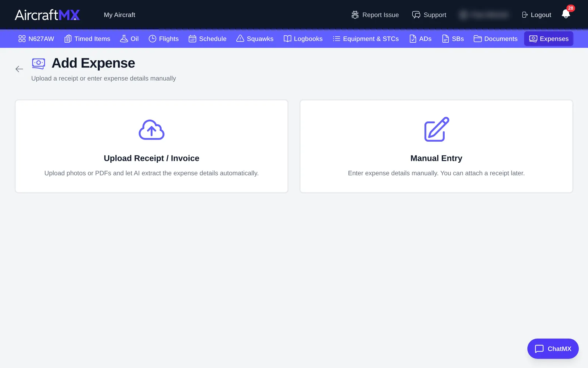Viewport: 588px width, 368px height.
Task: Select the Oil flask icon
Action: [x=124, y=39]
